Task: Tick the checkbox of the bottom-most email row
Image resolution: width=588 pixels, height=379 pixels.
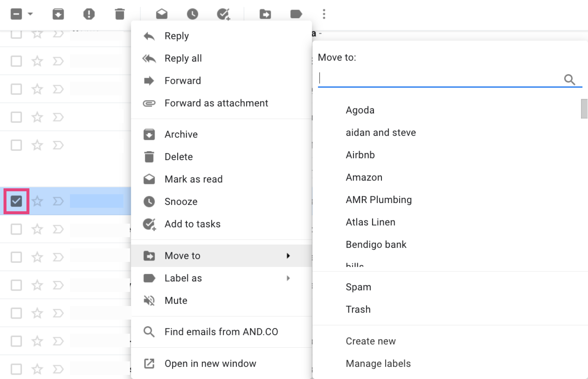Action: coord(16,369)
